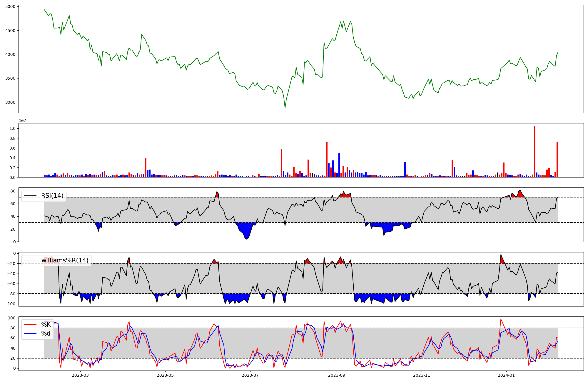Click the %K legend entry
Screen dimensions: 588x382
point(46,325)
